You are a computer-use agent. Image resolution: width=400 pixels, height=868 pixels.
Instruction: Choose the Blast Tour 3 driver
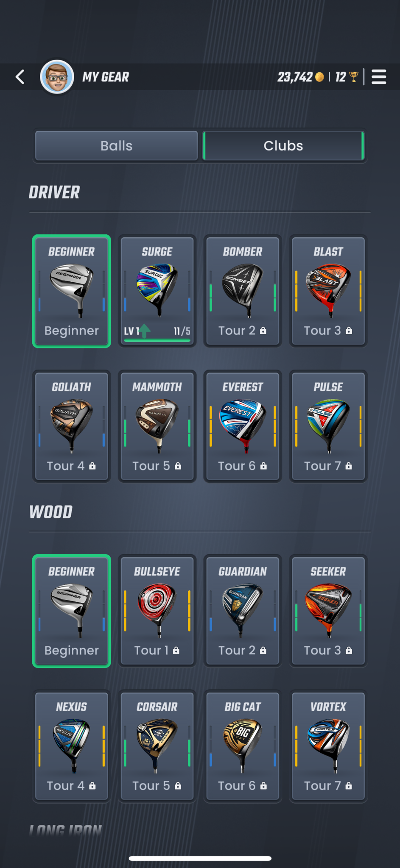pyautogui.click(x=328, y=291)
